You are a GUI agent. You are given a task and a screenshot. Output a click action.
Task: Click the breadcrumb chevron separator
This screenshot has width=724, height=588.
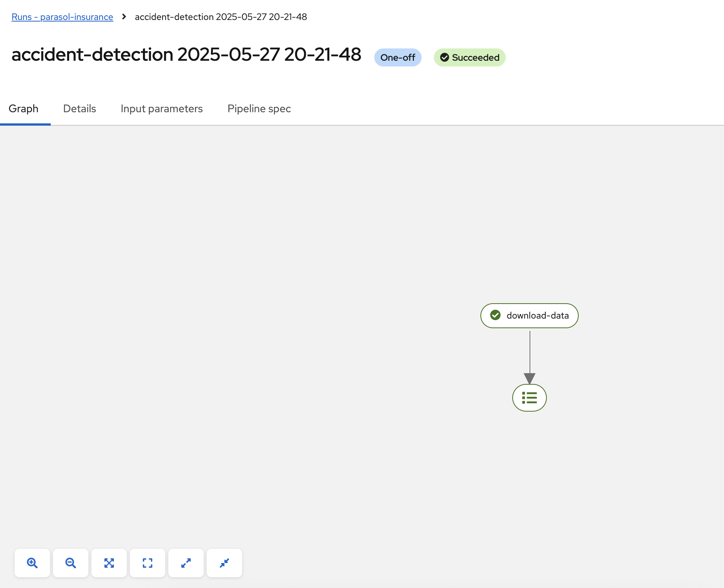(124, 17)
